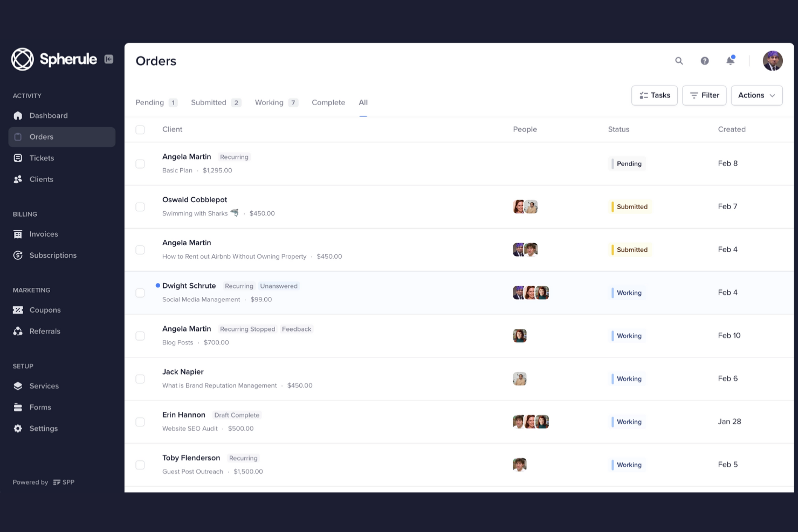Open the Clients panel
This screenshot has width=798, height=532.
point(41,179)
